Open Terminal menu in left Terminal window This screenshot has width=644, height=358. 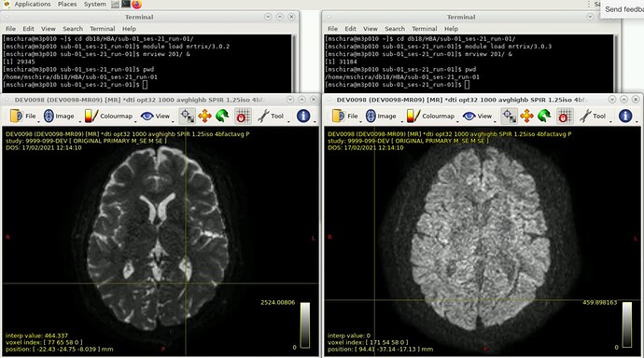(x=103, y=29)
